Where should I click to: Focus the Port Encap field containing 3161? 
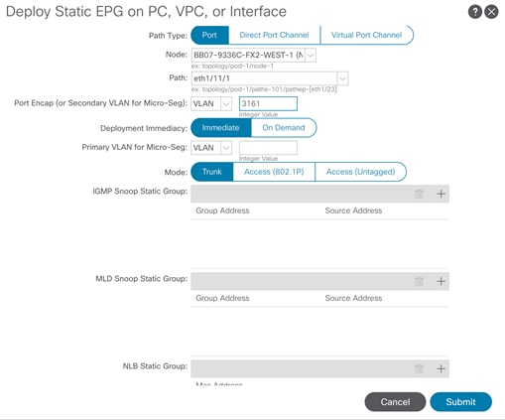[x=268, y=104]
